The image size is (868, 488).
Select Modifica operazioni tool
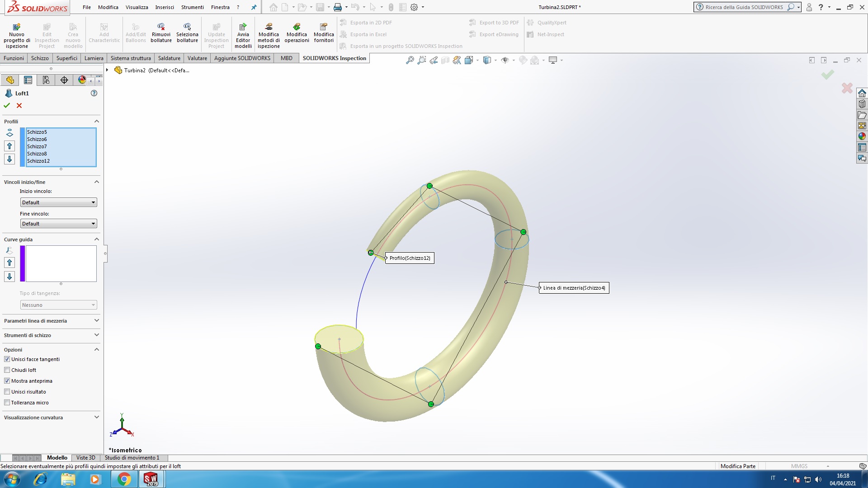tap(297, 34)
